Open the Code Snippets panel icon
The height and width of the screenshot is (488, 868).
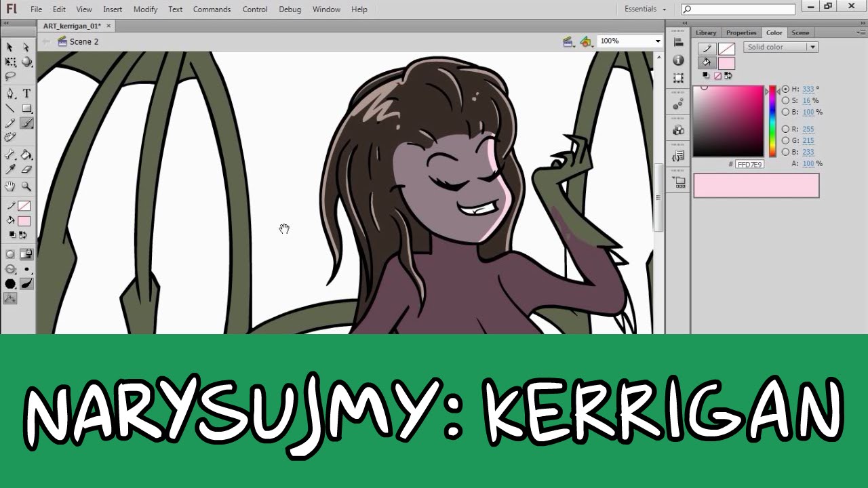tap(678, 157)
